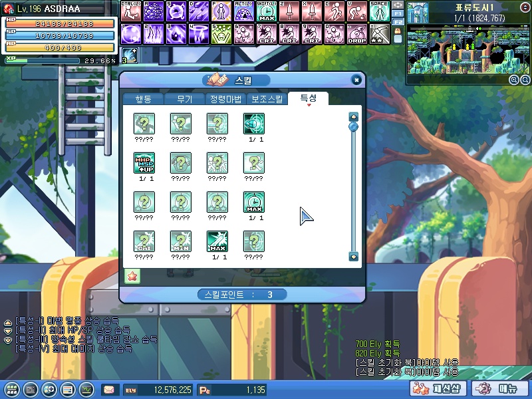Click the 표류도시1 map name
Image resolution: width=532 pixels, height=399 pixels.
click(x=474, y=7)
